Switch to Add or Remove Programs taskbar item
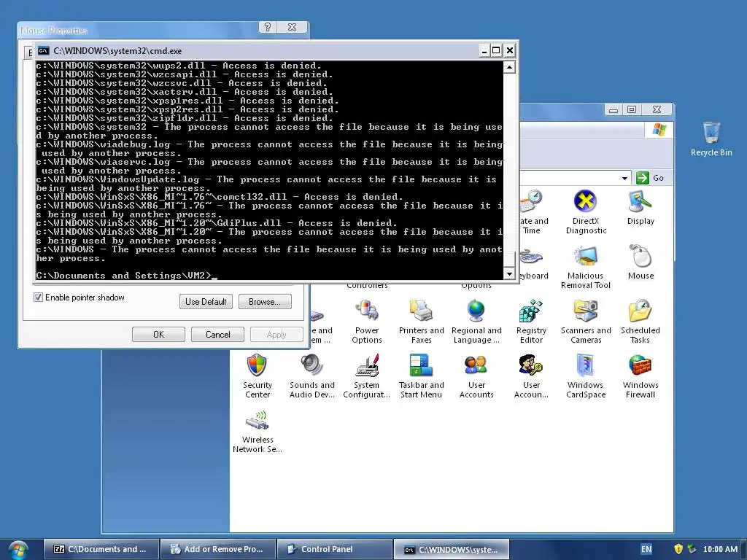 click(217, 549)
